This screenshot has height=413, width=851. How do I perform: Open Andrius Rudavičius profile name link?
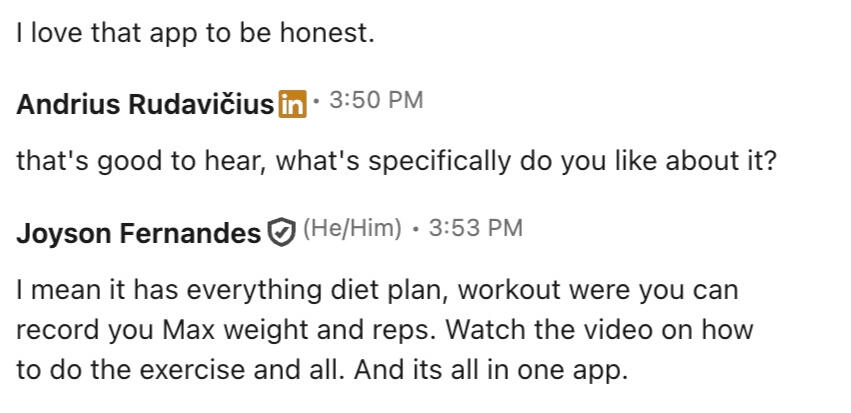coord(144,105)
